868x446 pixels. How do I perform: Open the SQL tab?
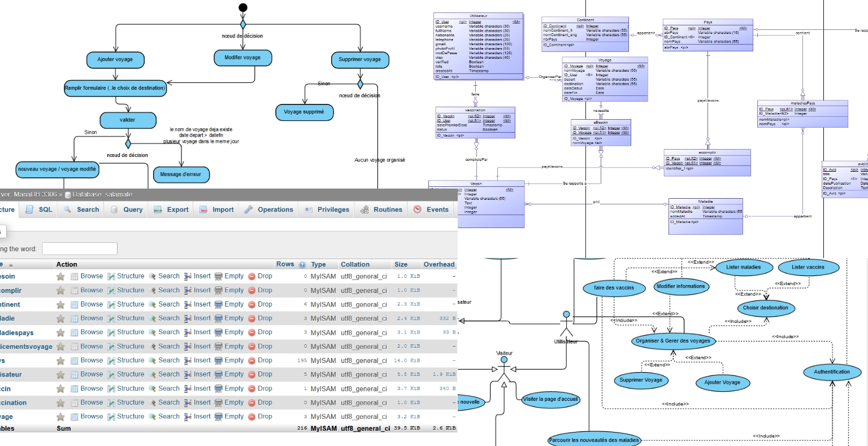coord(39,209)
